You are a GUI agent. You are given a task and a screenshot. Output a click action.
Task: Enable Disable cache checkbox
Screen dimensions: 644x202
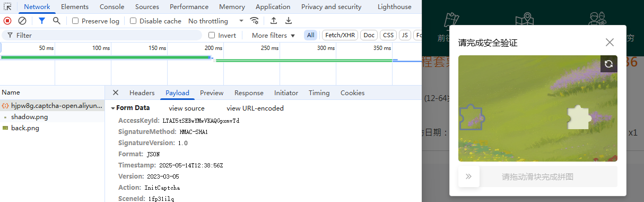pyautogui.click(x=133, y=21)
